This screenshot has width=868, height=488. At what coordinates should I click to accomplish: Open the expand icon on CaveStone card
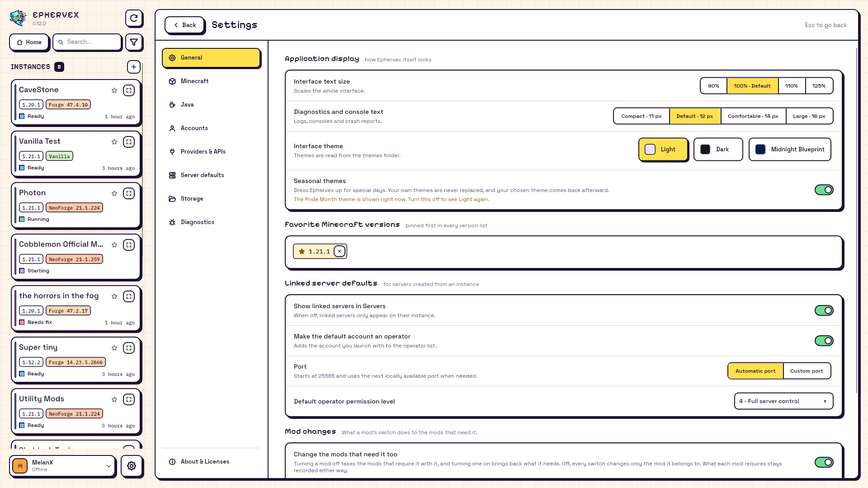tap(129, 90)
